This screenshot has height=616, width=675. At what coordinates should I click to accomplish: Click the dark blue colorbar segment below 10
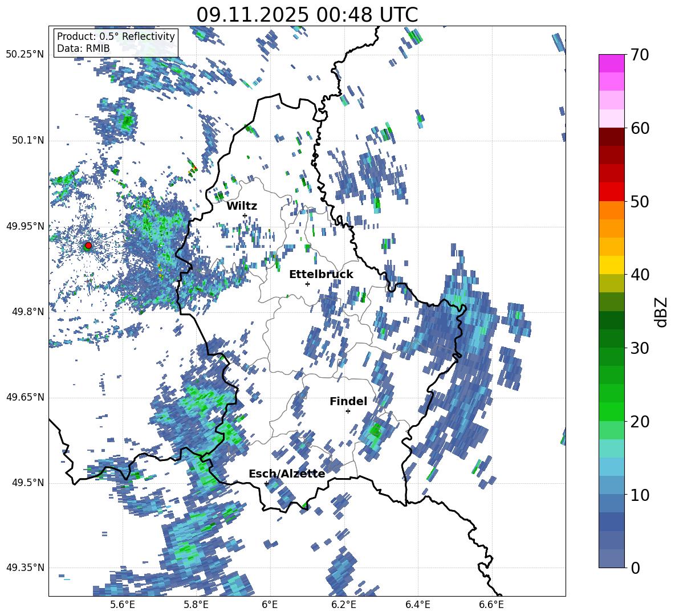pyautogui.click(x=611, y=522)
